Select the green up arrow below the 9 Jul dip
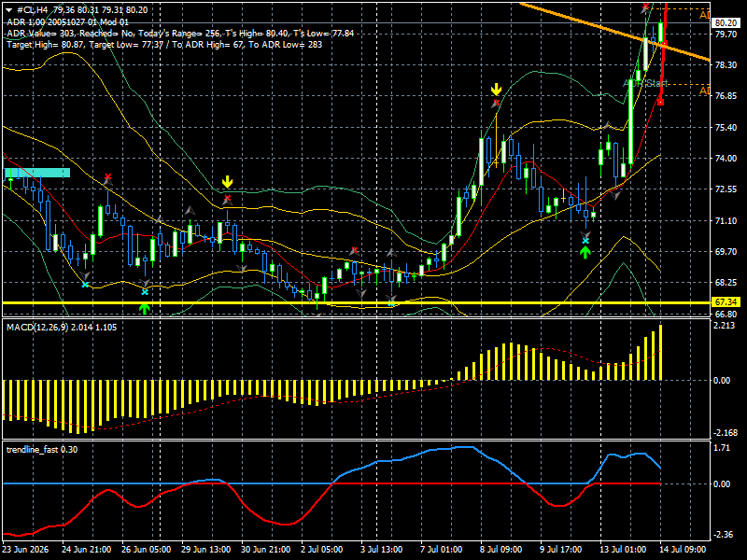This screenshot has width=747, height=560. (x=585, y=252)
